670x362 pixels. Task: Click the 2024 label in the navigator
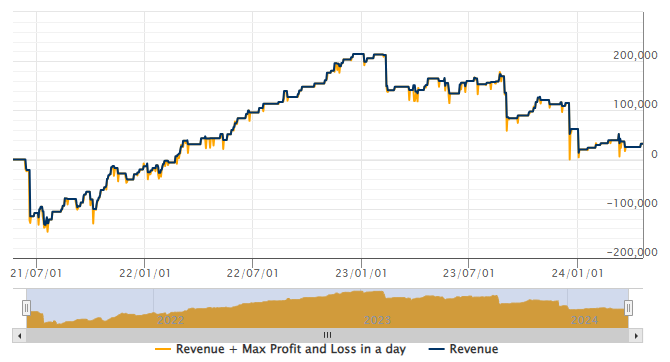585,320
